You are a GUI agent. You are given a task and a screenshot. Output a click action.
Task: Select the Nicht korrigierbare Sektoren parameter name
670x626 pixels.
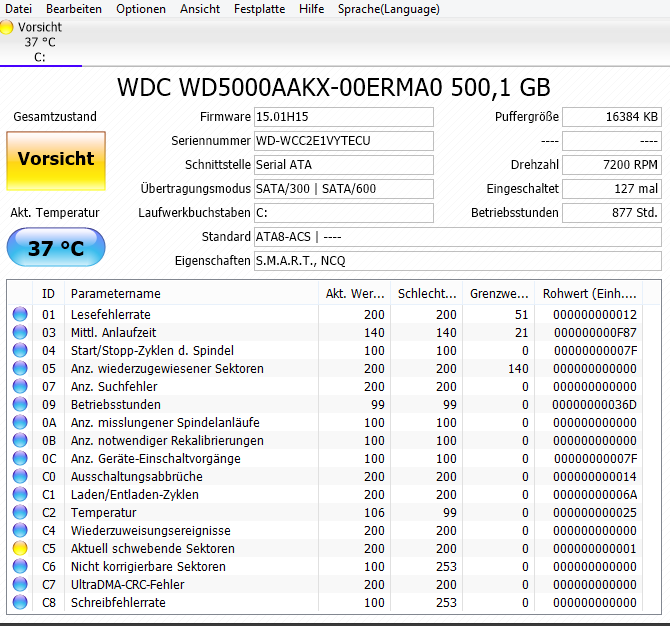point(148,566)
